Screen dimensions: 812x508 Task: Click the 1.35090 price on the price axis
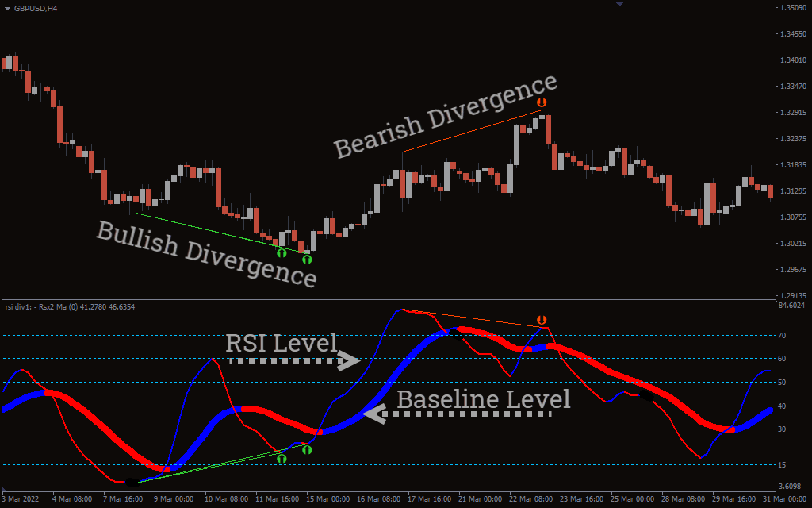click(x=793, y=8)
